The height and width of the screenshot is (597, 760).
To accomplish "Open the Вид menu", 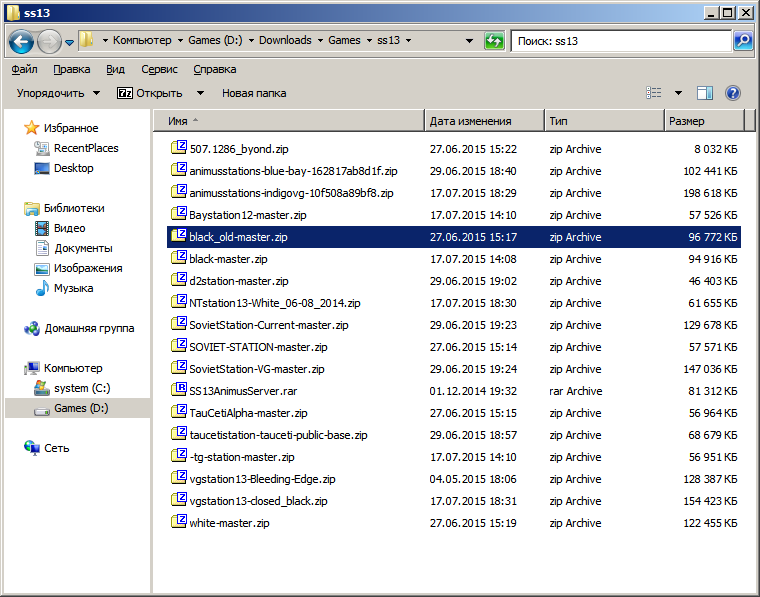I will click(x=115, y=69).
